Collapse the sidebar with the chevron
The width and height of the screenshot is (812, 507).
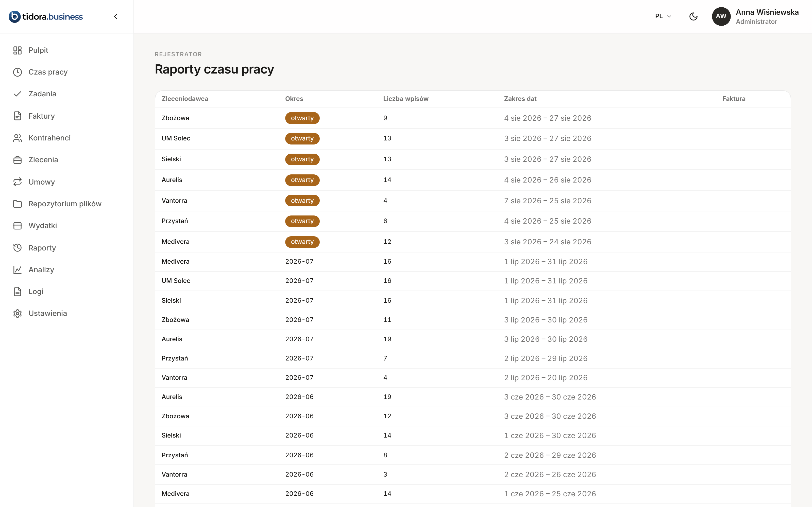click(115, 16)
